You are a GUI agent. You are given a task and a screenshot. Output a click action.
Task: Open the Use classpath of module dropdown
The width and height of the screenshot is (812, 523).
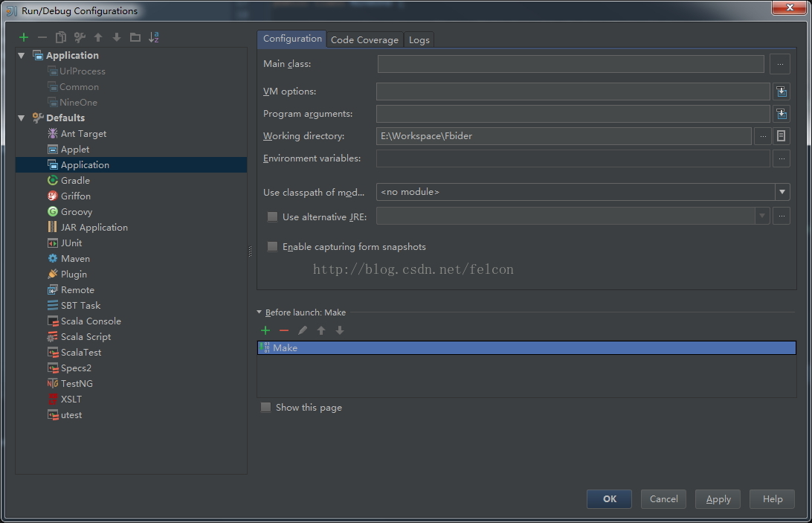782,192
